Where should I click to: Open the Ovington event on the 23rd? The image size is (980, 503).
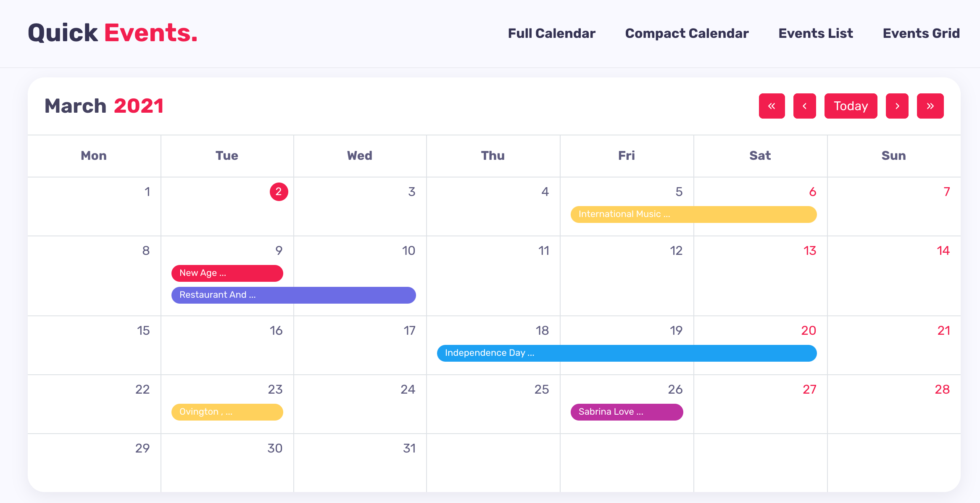click(227, 412)
